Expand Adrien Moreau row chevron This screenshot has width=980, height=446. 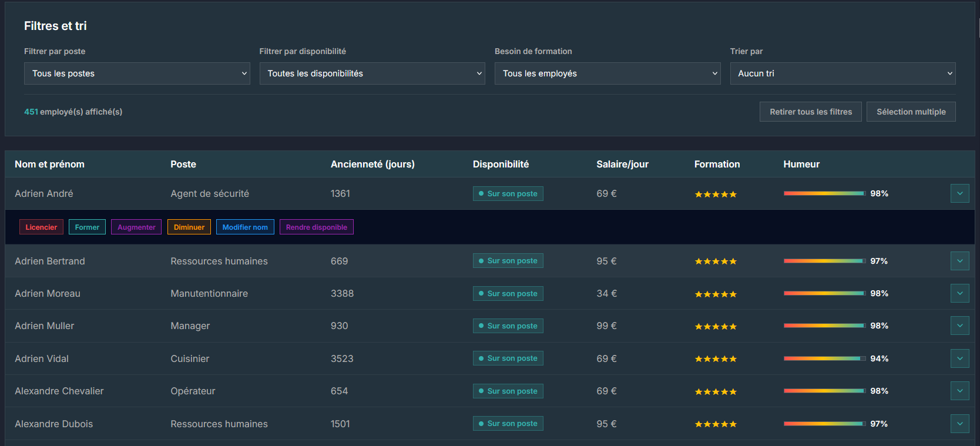(x=960, y=293)
